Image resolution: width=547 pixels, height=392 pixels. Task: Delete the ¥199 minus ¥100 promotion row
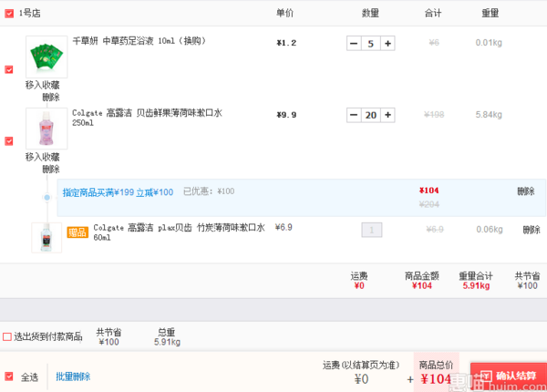(x=526, y=191)
